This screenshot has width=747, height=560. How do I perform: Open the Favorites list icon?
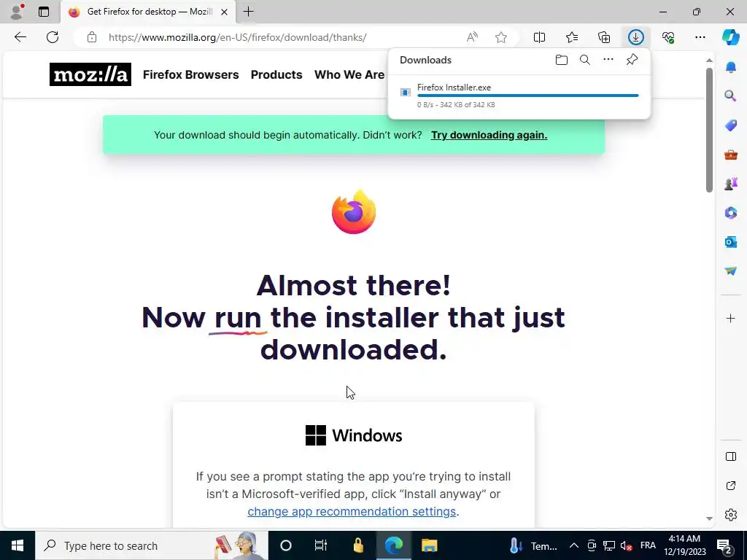point(572,37)
